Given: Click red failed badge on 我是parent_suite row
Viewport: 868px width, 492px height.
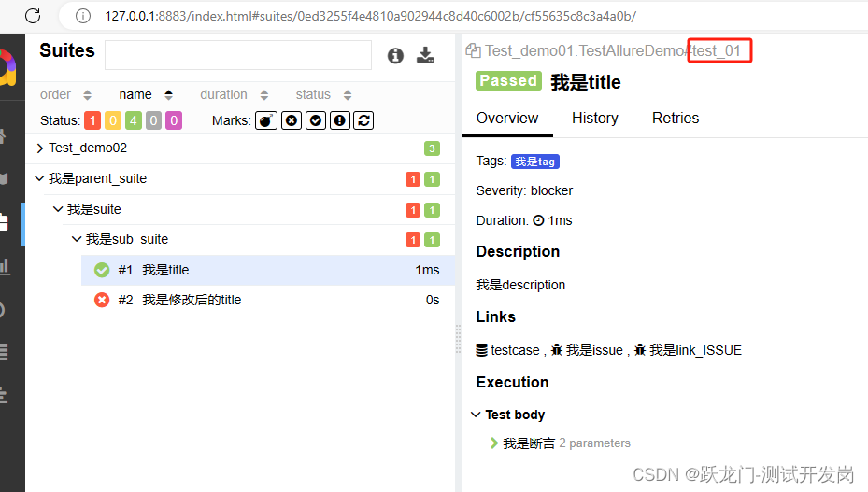Looking at the screenshot, I should [x=413, y=179].
